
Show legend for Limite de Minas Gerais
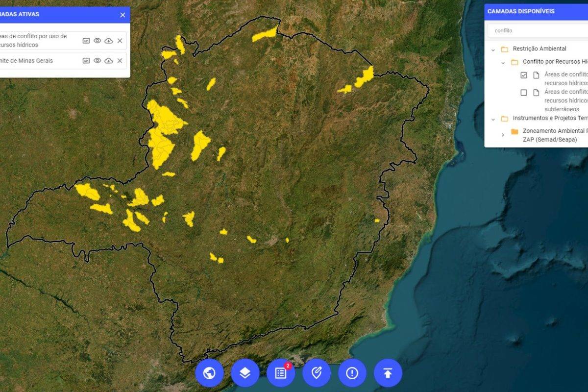pyautogui.click(x=86, y=61)
